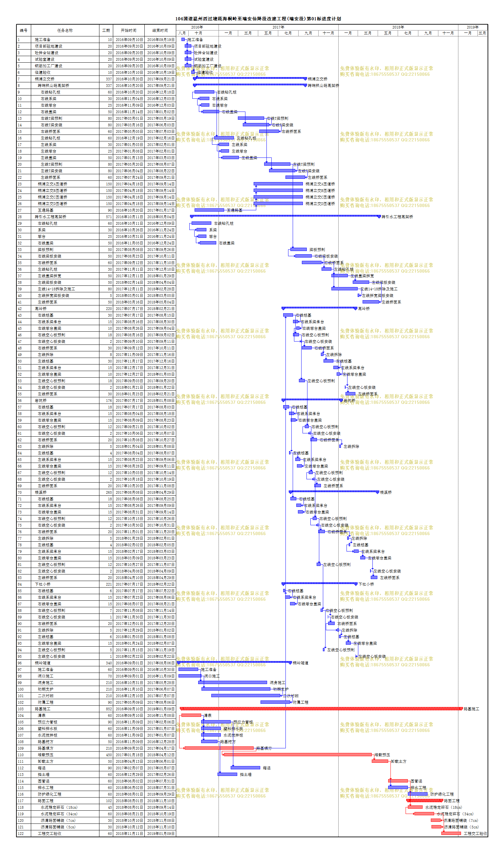This screenshot has width=504, height=853.
Task: Select 路基施工 in the task name column
Action: 42,709
